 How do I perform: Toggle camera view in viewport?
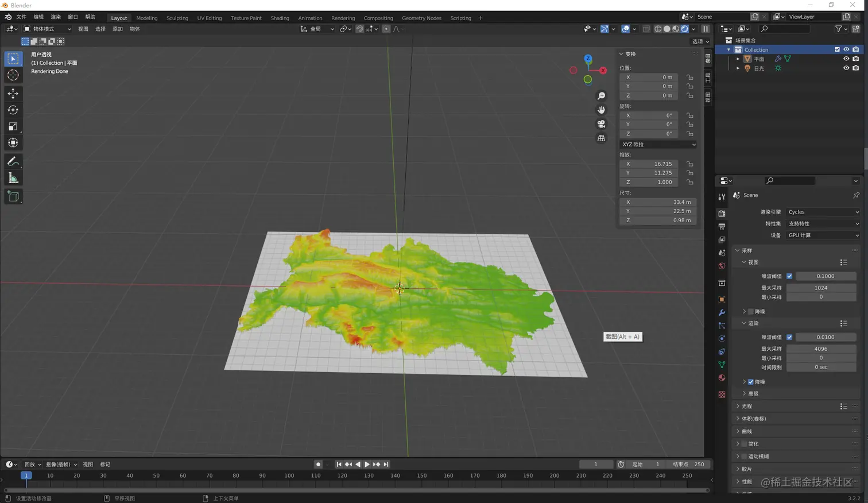coord(601,124)
